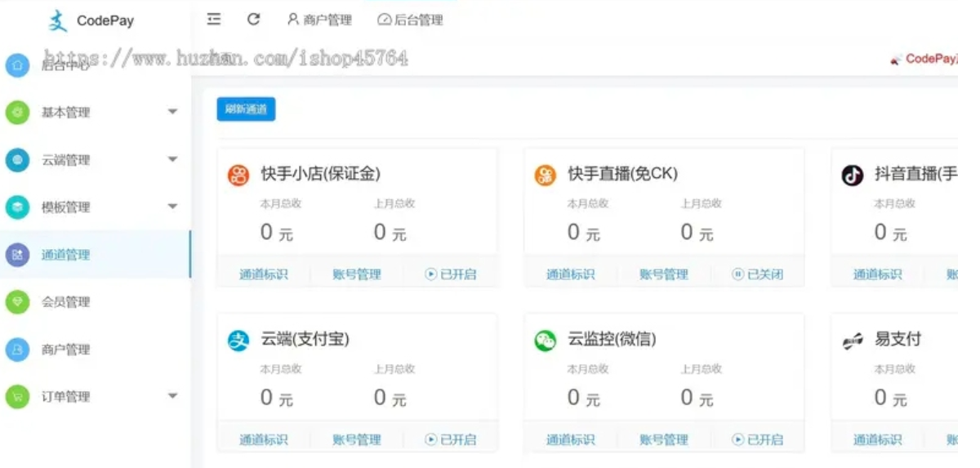
Task: Select 会员管理 in the sidebar
Action: (65, 302)
